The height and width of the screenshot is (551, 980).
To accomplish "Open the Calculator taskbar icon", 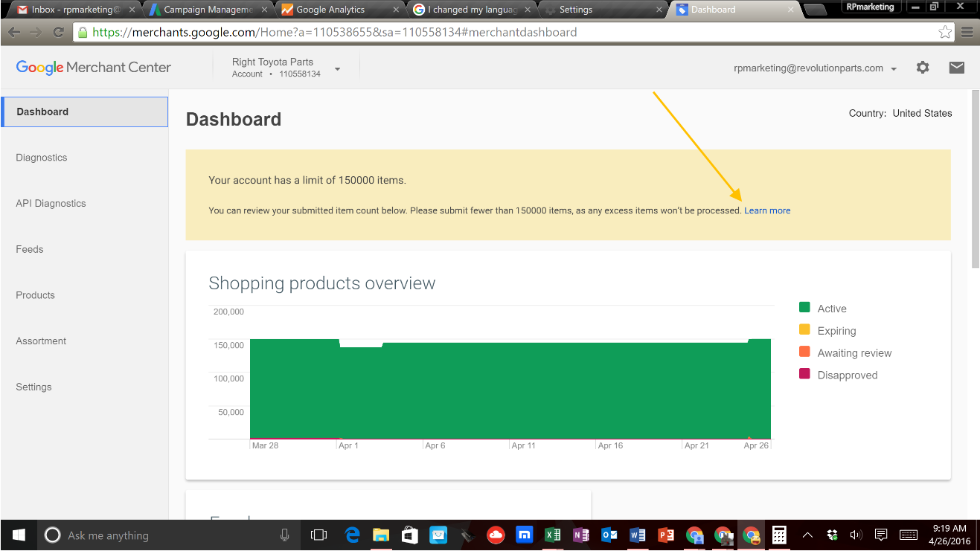I will tap(779, 535).
